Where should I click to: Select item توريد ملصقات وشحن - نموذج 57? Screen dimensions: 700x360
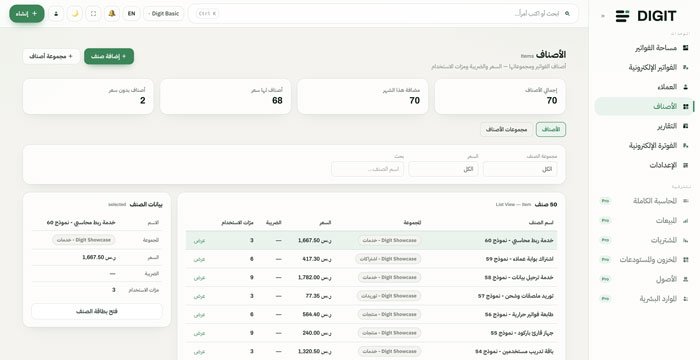[x=516, y=296]
